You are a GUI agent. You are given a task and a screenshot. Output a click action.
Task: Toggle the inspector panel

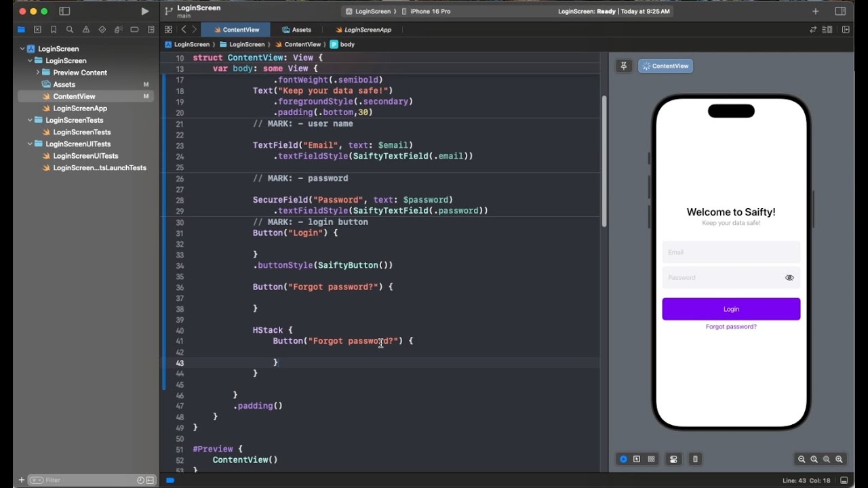tap(840, 12)
